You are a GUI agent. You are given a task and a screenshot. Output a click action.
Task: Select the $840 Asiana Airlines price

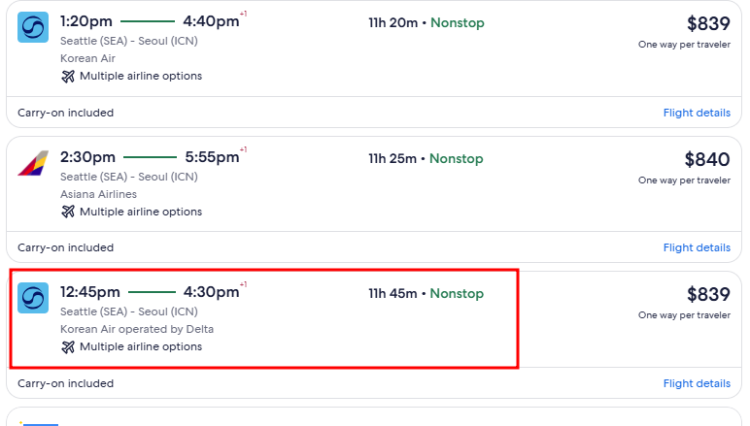707,159
